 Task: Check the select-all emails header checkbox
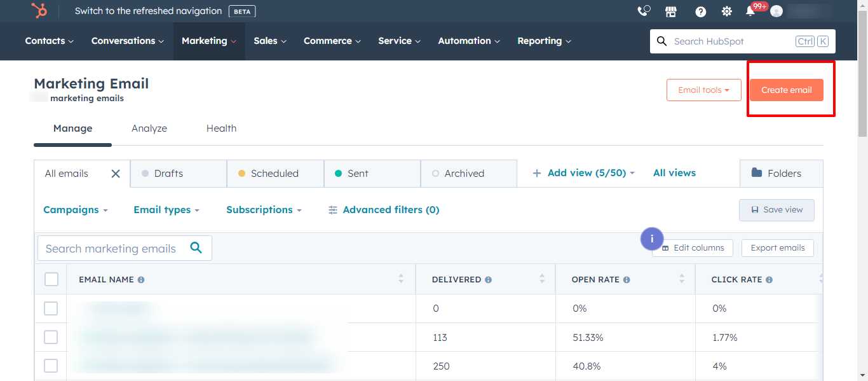coord(51,279)
